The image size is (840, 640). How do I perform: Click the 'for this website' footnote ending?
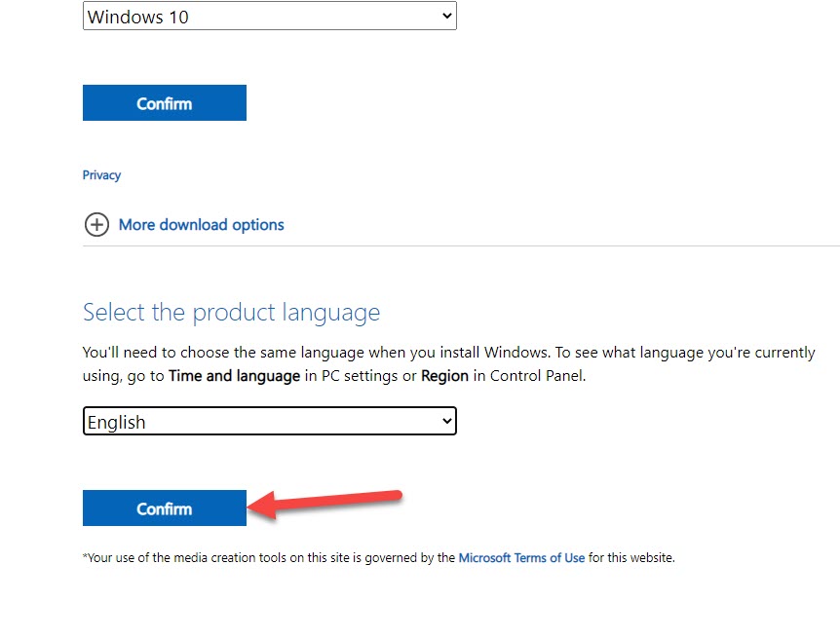631,558
